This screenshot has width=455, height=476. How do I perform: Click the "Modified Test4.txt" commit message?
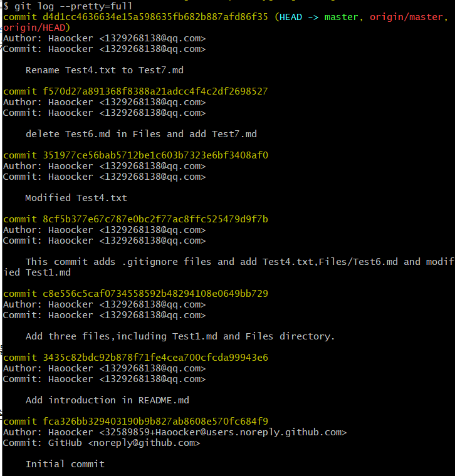click(x=76, y=198)
